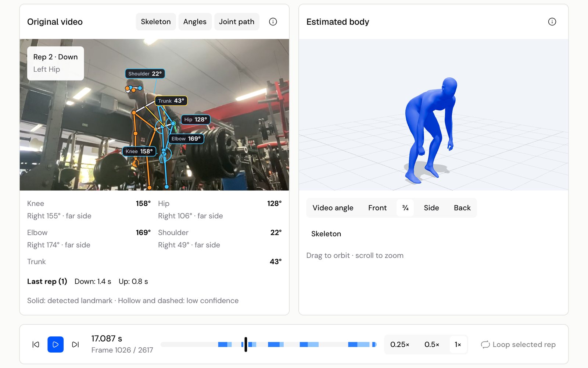The height and width of the screenshot is (368, 588).
Task: Click the info icon beside Joint path
Action: click(x=273, y=22)
